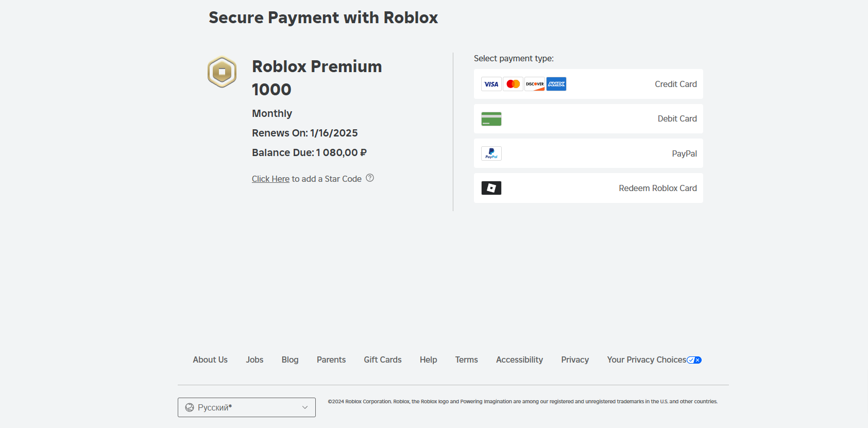Click 'Balance Due: 1 080,00 ₽' text
The image size is (868, 428).
coord(310,152)
